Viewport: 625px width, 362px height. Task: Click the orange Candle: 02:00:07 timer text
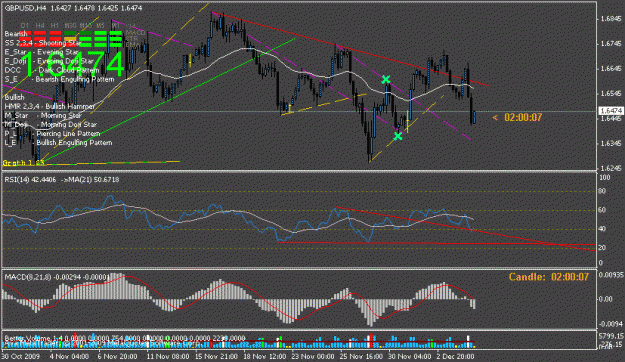(x=549, y=277)
